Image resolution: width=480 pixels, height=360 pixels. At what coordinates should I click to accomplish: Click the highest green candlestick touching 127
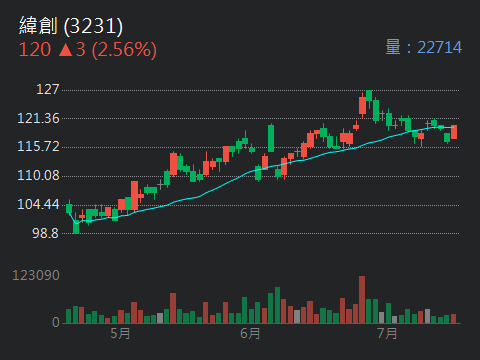[369, 96]
